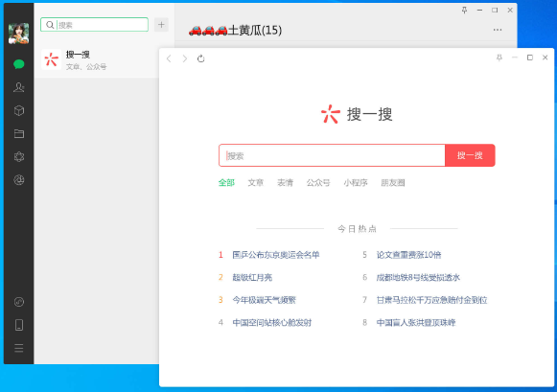The width and height of the screenshot is (557, 392).
Task: Close the 搜一搜 window
Action: click(545, 58)
